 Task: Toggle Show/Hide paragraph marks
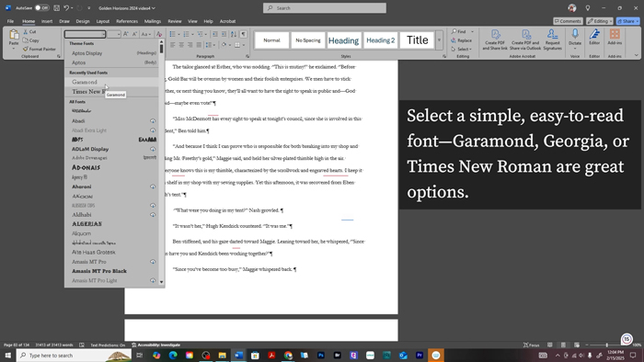pyautogui.click(x=244, y=34)
